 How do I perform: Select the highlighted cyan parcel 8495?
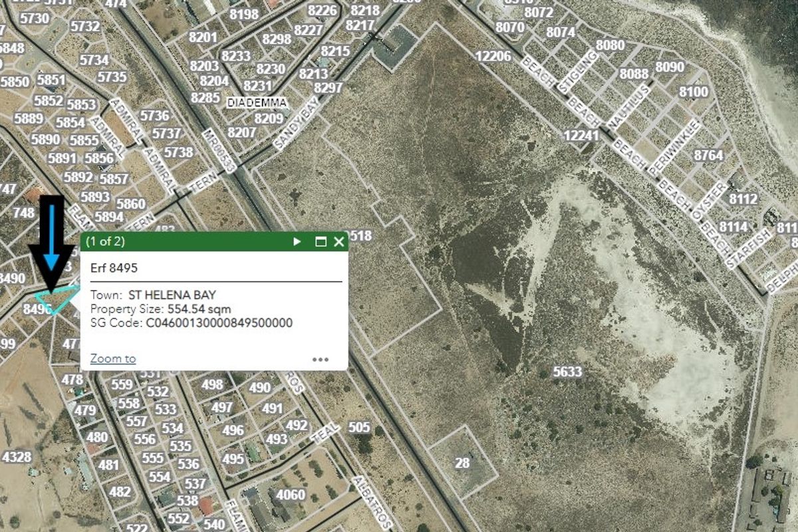click(x=55, y=301)
